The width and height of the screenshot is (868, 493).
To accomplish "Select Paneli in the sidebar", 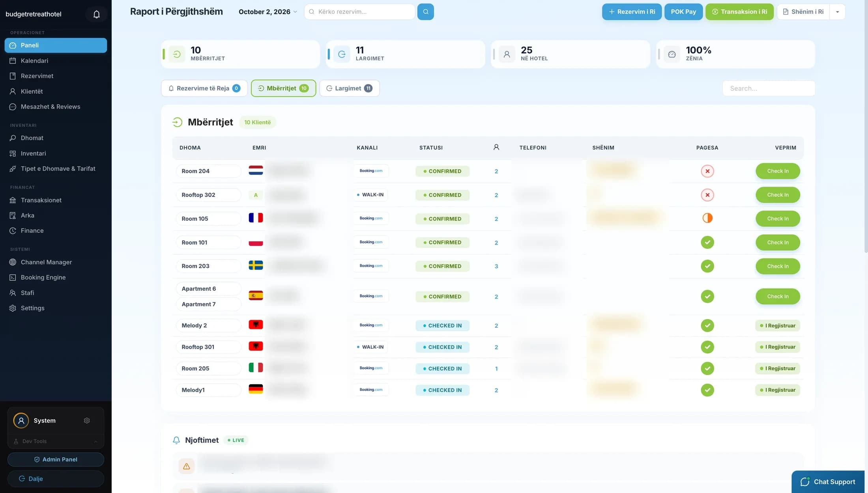I will (x=56, y=45).
